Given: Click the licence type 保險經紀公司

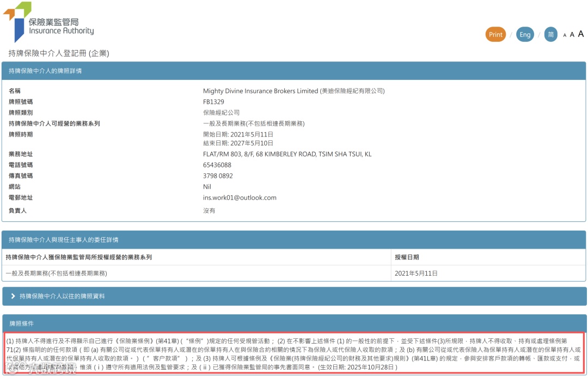Looking at the screenshot, I should (x=221, y=113).
